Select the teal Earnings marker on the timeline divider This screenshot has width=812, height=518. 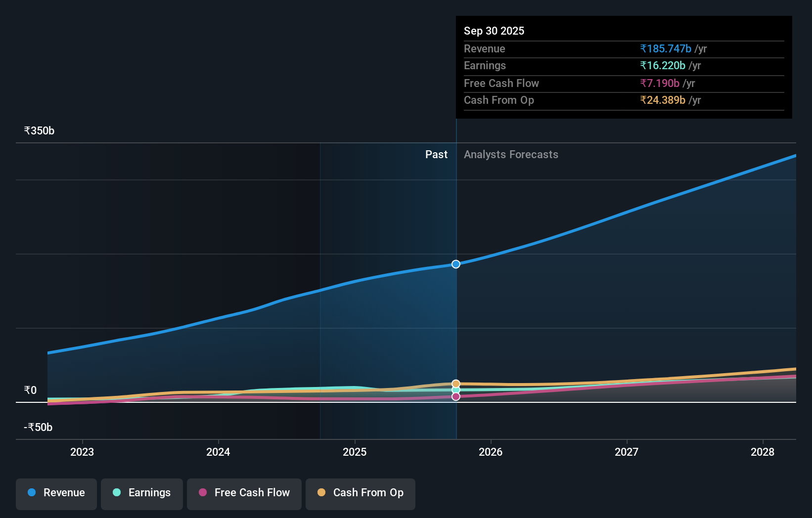coord(455,390)
